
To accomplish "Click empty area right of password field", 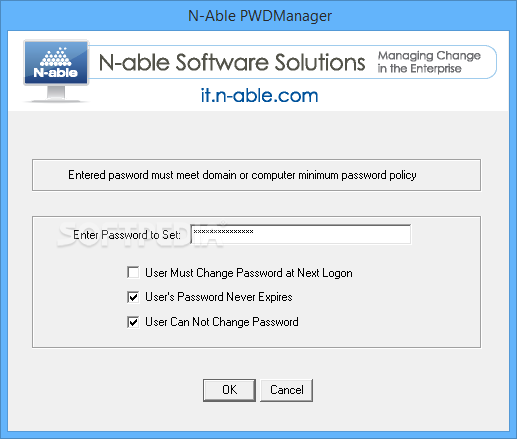I will click(445, 234).
